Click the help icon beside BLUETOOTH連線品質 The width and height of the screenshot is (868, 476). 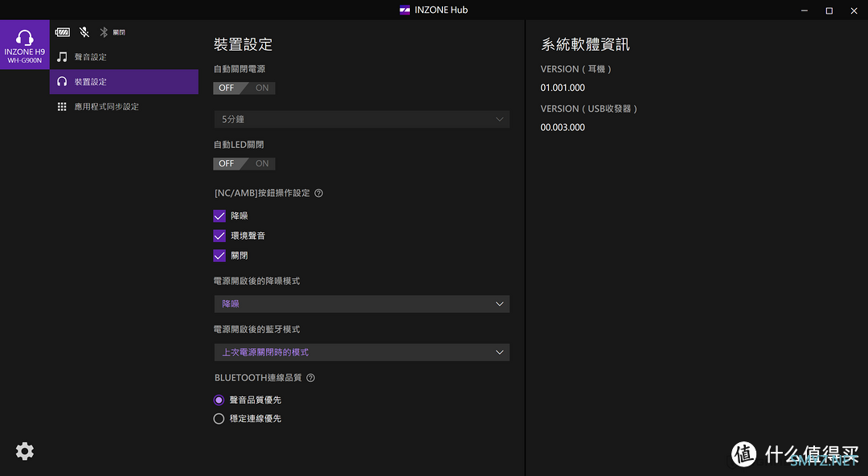310,378
